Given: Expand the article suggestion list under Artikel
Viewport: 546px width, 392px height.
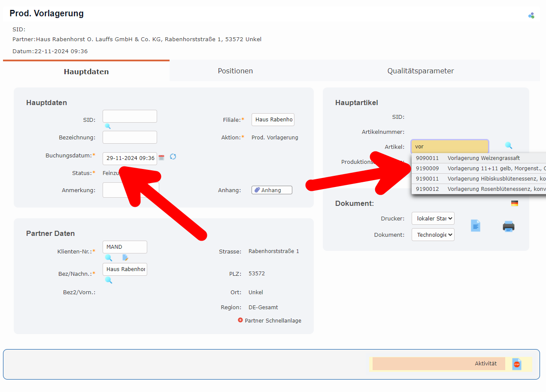Looking at the screenshot, I should coord(449,146).
